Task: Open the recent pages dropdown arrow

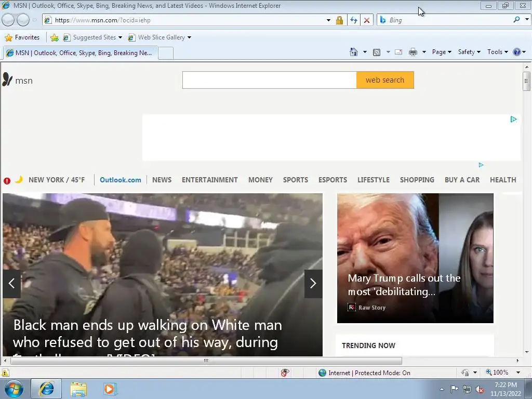Action: click(x=34, y=20)
